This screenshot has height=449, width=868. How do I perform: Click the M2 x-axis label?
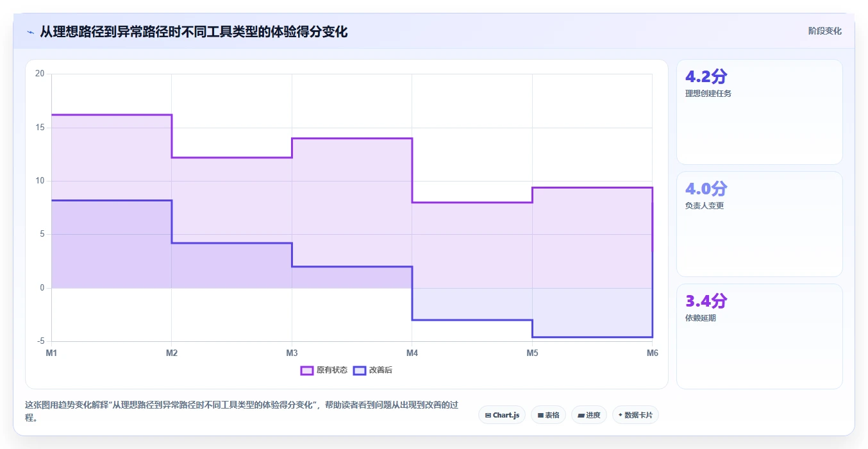pyautogui.click(x=172, y=353)
